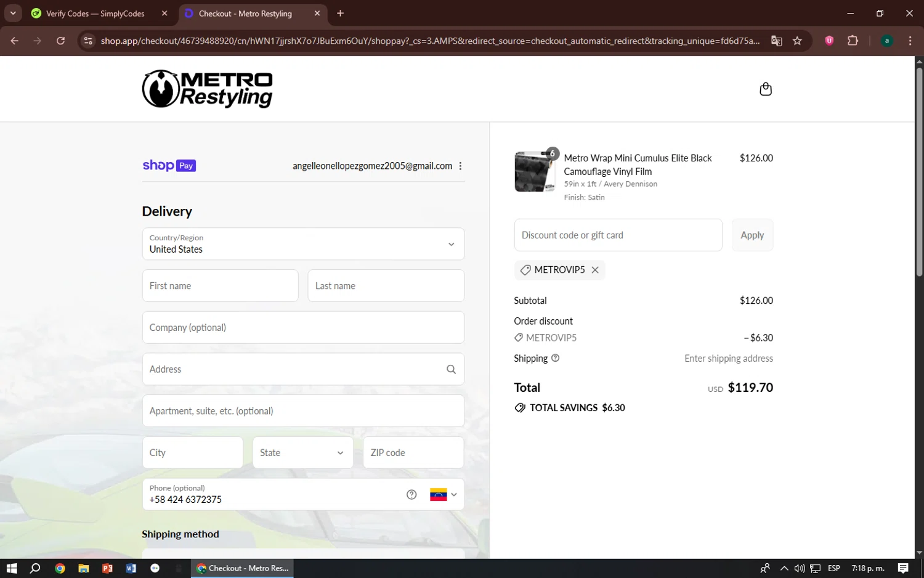Open the State dropdown
The height and width of the screenshot is (578, 924).
point(302,453)
